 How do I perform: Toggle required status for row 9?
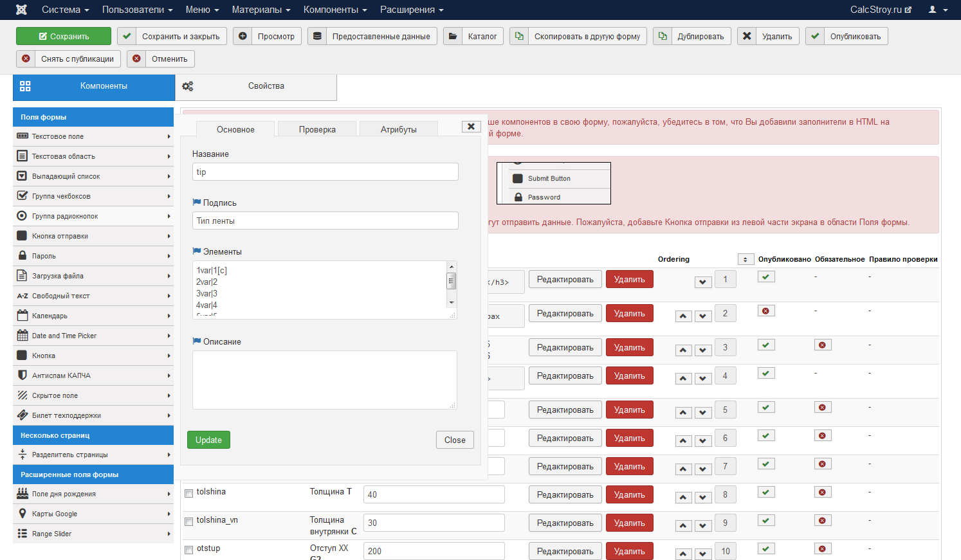823,521
